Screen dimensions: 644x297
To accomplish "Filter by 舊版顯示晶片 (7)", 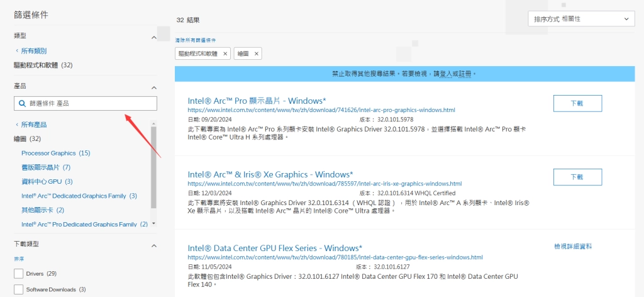I will 46,167.
